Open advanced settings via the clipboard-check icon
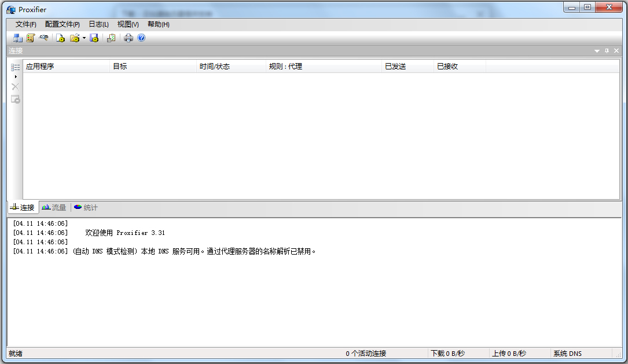Viewport: 628px width, 364px height. [111, 38]
